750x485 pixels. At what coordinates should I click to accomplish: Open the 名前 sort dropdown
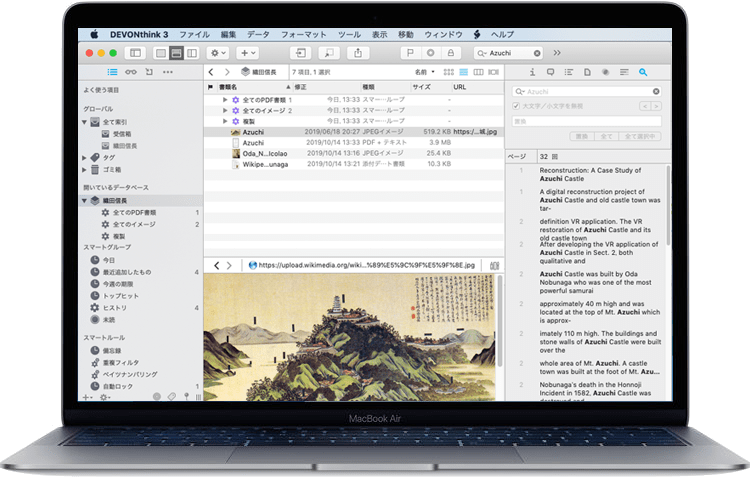[x=425, y=72]
